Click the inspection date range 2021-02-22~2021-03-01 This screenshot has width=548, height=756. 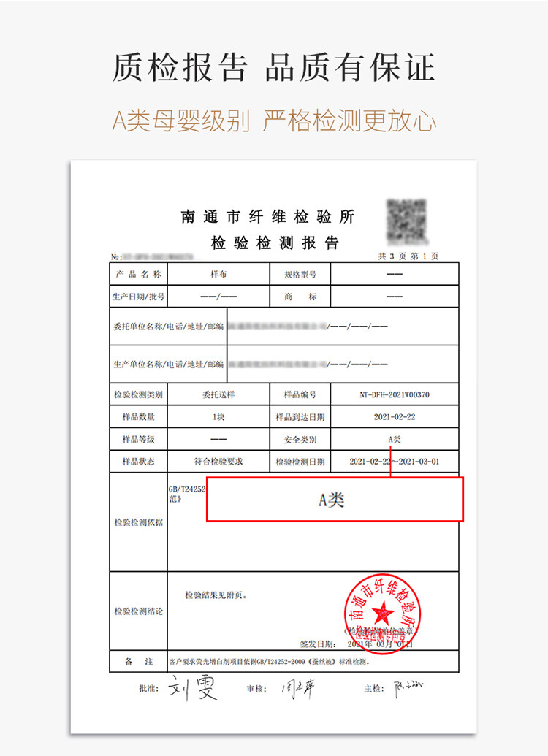pyautogui.click(x=395, y=462)
